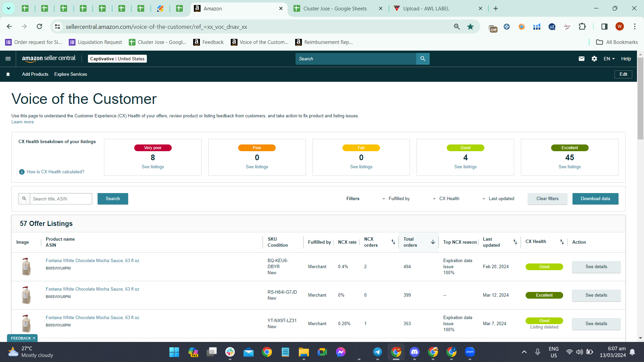Reload the page with the browser refresh icon
The image size is (644, 362).
[39, 26]
